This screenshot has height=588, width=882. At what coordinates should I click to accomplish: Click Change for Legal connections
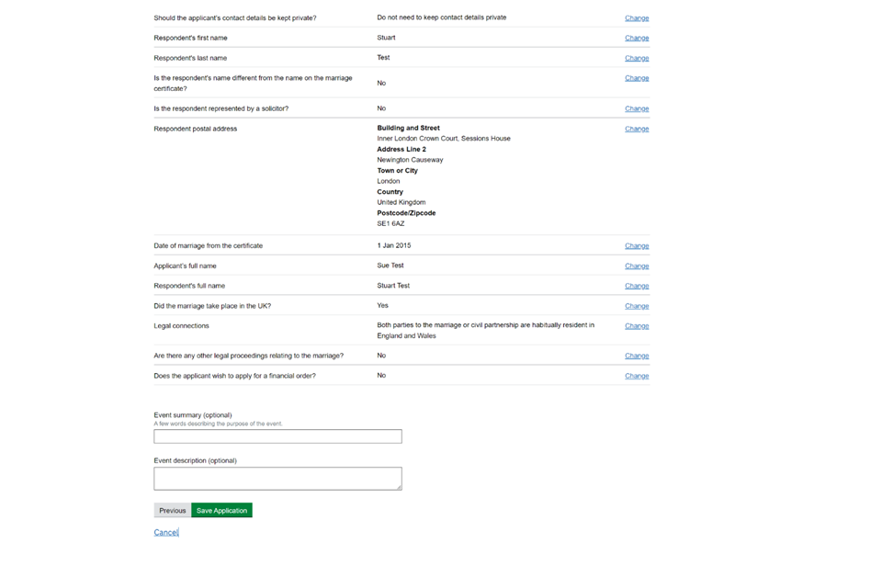tap(636, 326)
